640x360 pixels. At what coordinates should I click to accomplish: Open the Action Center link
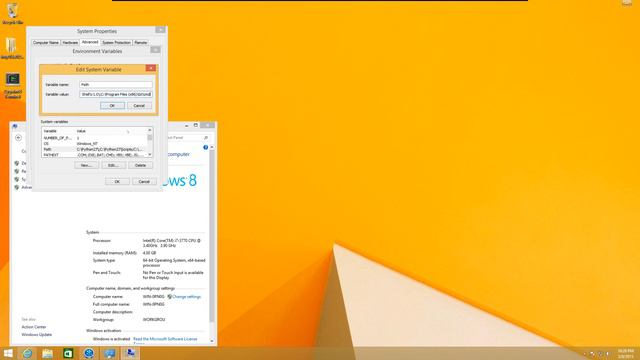(x=34, y=327)
